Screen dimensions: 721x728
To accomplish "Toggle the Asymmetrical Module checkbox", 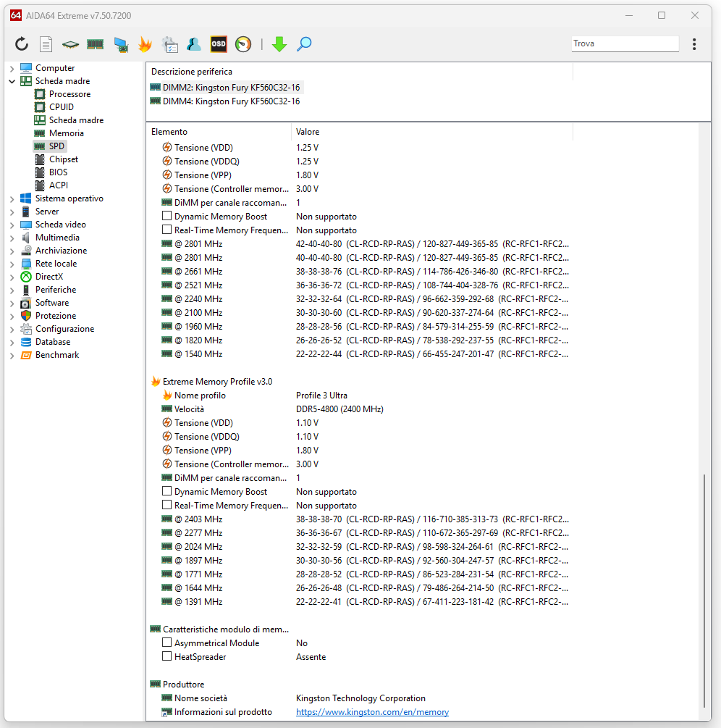I will pyautogui.click(x=167, y=643).
